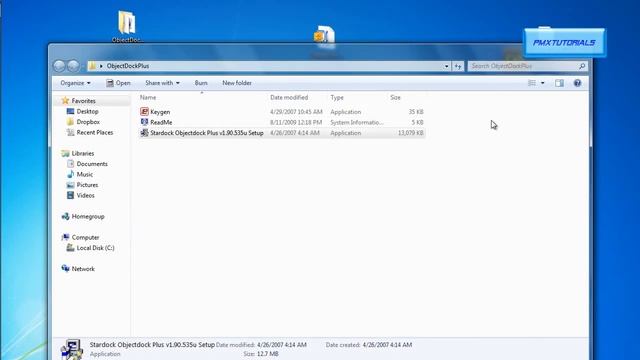The width and height of the screenshot is (640, 360).
Task: Open the Music library
Action: [84, 175]
